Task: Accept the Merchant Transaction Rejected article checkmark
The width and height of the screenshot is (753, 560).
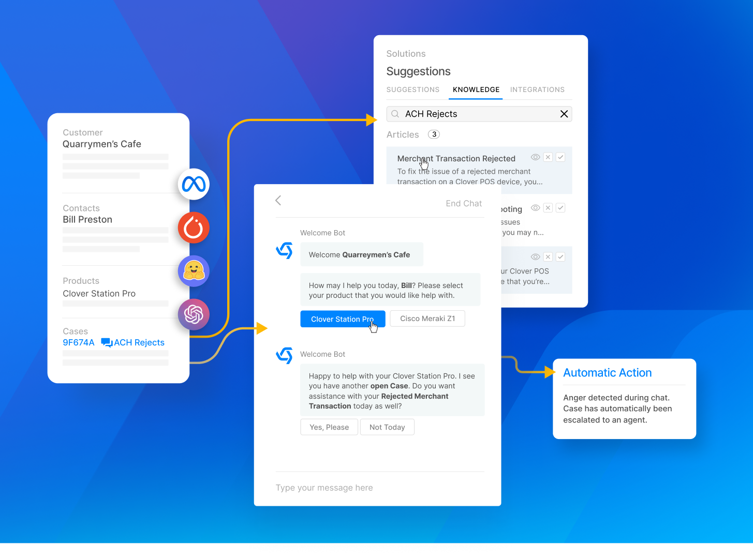Action: point(560,157)
